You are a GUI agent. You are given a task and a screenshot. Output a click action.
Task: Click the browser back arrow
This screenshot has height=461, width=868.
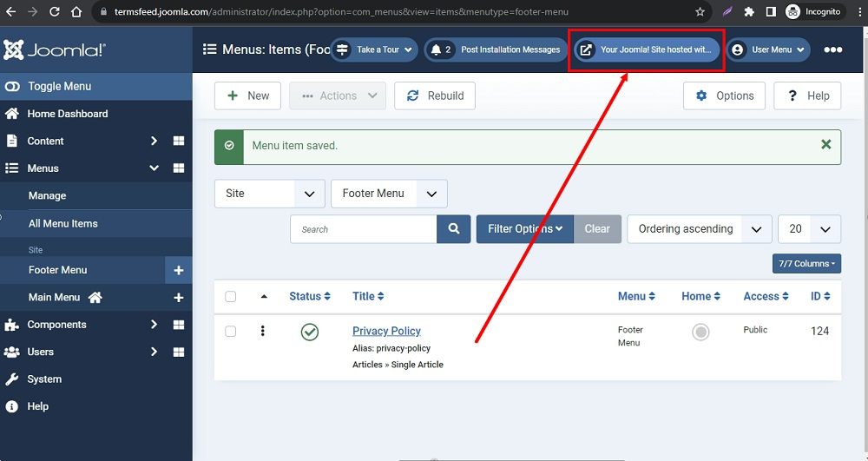[x=10, y=11]
